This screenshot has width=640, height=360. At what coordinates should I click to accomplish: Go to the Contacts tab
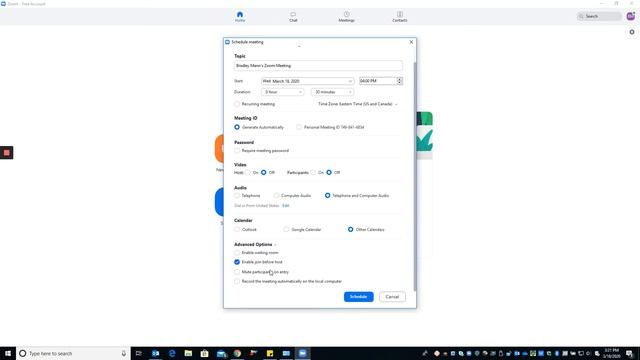click(400, 16)
